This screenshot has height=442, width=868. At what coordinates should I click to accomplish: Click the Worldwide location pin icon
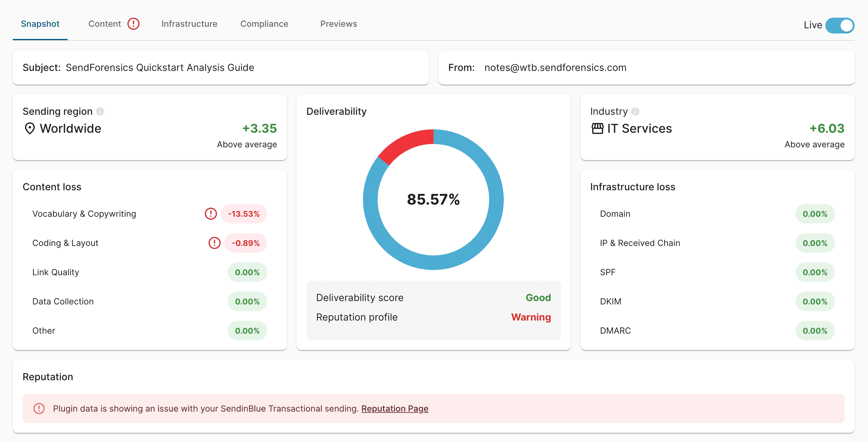(30, 128)
